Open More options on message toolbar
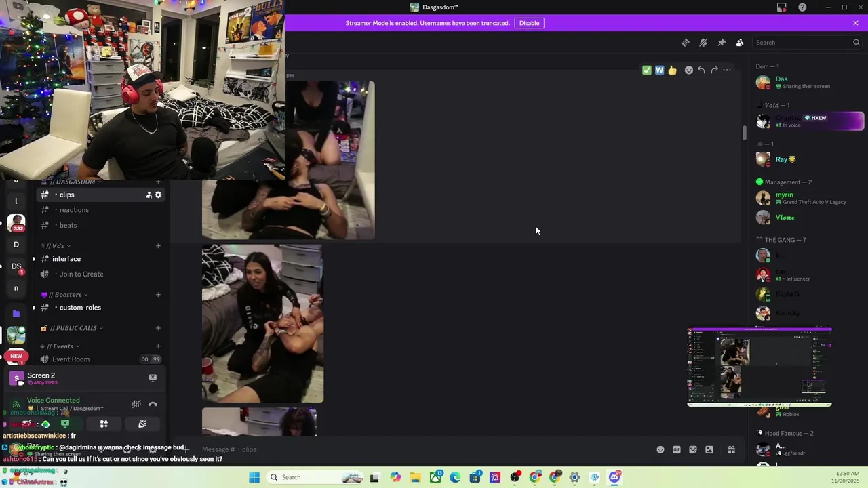The width and height of the screenshot is (868, 488). pyautogui.click(x=727, y=70)
